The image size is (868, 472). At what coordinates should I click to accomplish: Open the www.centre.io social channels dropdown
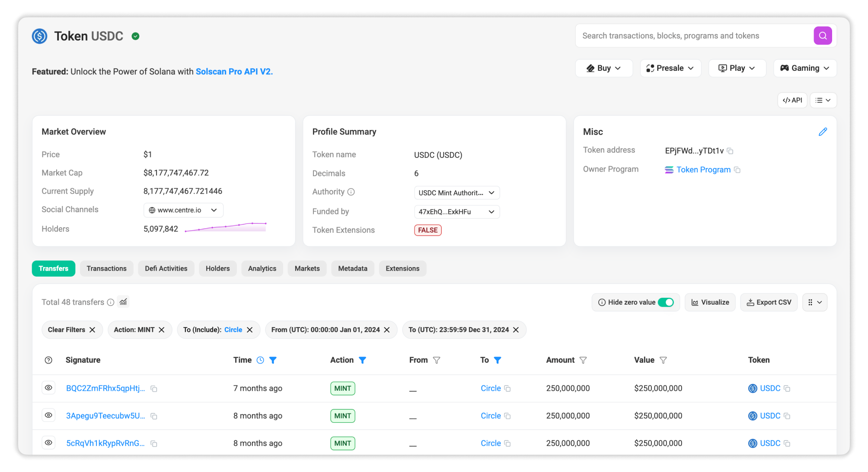183,210
